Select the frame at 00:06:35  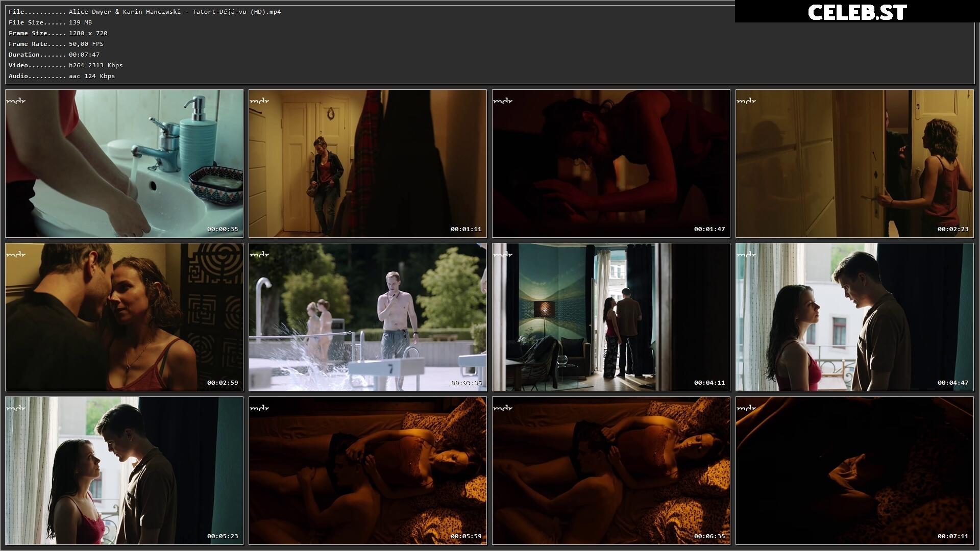[x=611, y=470]
